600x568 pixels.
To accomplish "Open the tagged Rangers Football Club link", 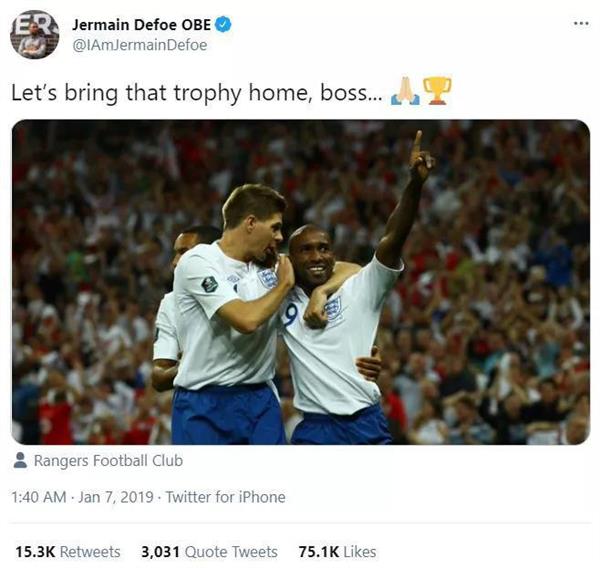I will pos(108,460).
